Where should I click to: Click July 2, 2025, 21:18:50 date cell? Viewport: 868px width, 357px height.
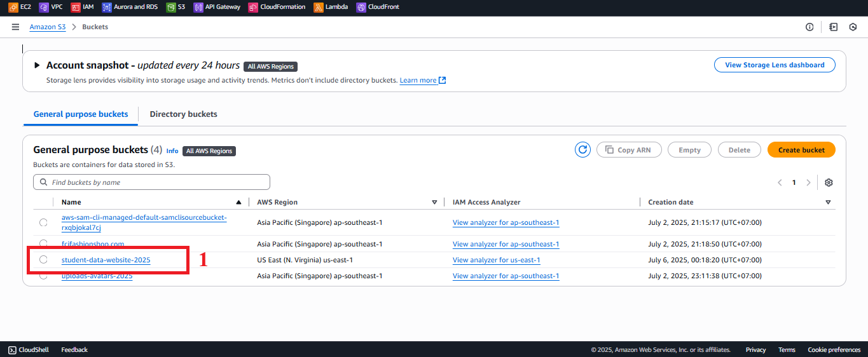[x=705, y=244]
